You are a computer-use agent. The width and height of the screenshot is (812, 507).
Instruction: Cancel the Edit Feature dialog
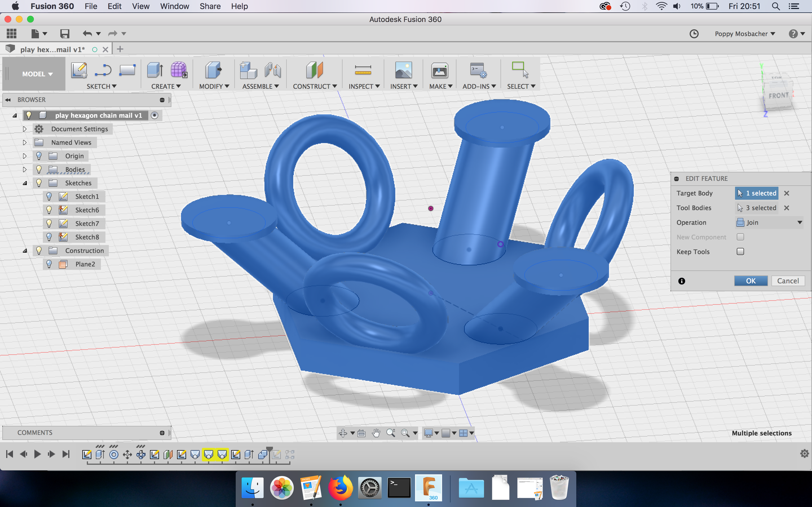(x=787, y=281)
